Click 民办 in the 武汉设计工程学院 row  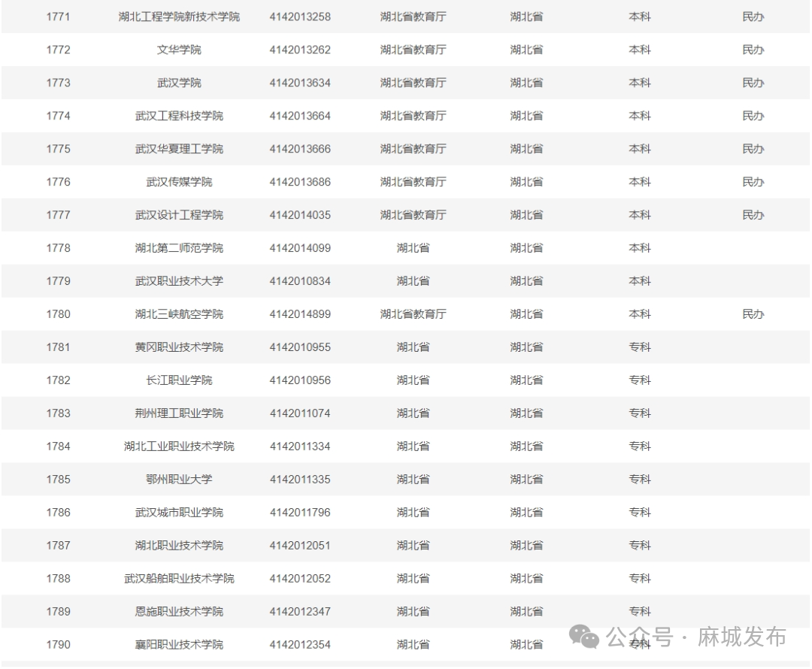tap(753, 215)
